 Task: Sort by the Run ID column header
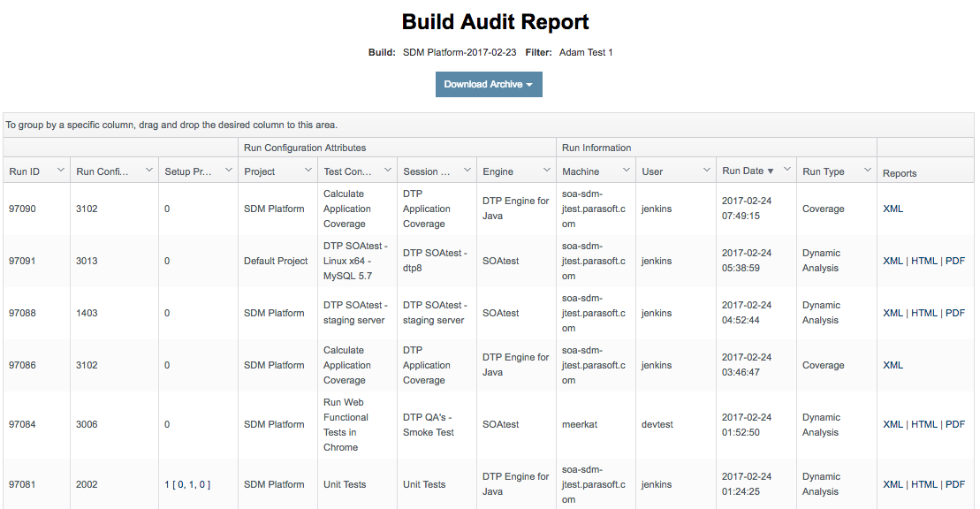point(25,171)
